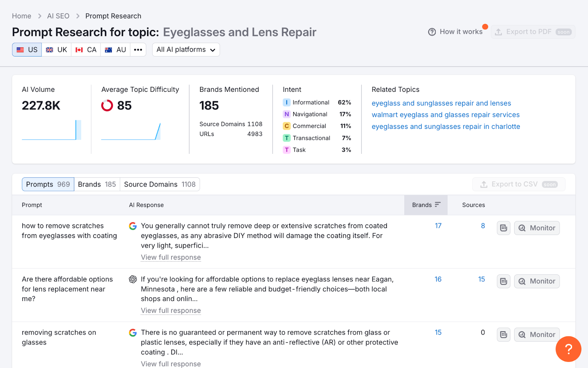Screen dimensions: 588x368
Task: View full response for the coating scratches prompt
Action: 171,257
